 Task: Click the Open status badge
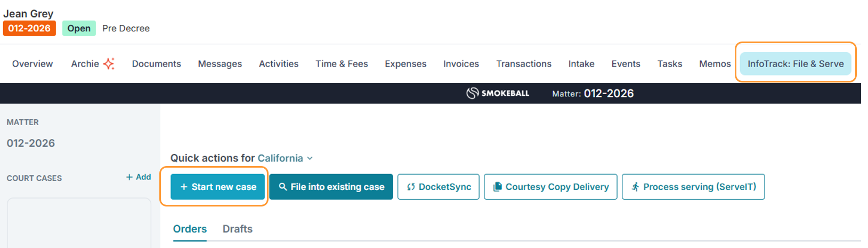pos(79,28)
